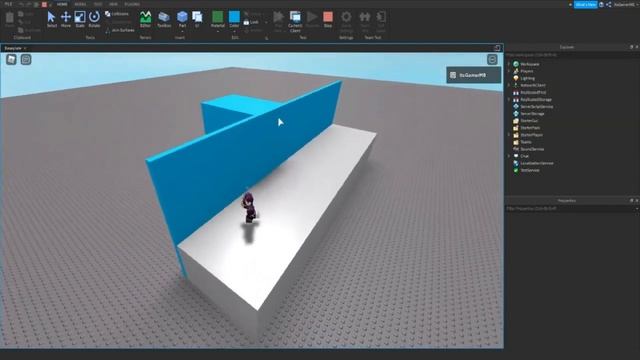
Task: Toggle the Collisions checkbox
Action: [x=117, y=14]
